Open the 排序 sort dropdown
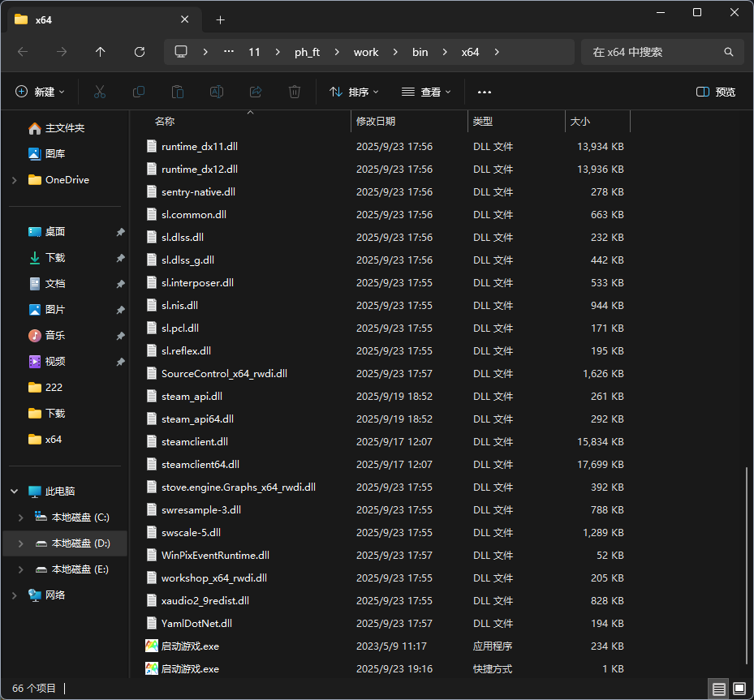This screenshot has width=754, height=700. (x=354, y=92)
